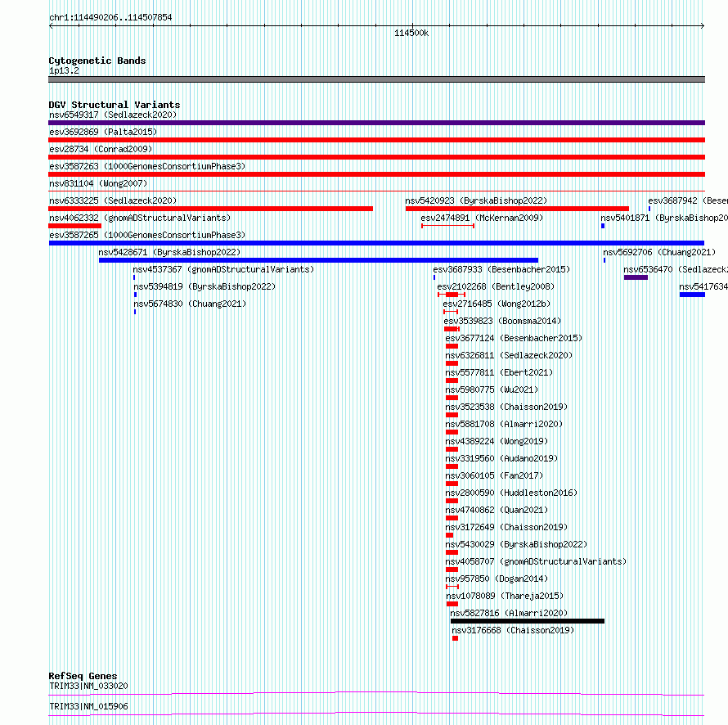Click the nsv5401871 variant label
This screenshot has width=728, height=725.
[x=664, y=218]
